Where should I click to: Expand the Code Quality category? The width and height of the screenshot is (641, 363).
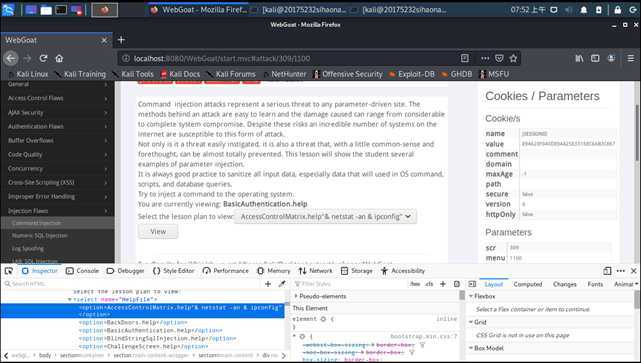57,155
